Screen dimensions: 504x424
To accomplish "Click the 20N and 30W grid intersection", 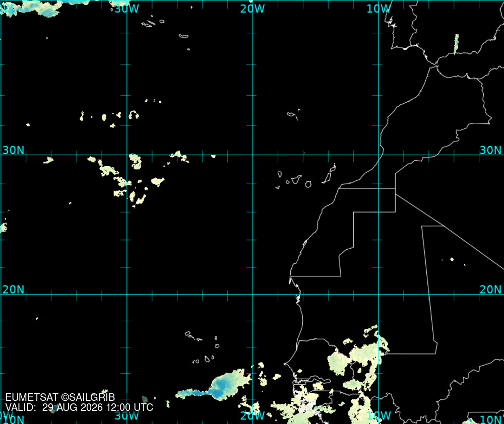I will (x=127, y=294).
